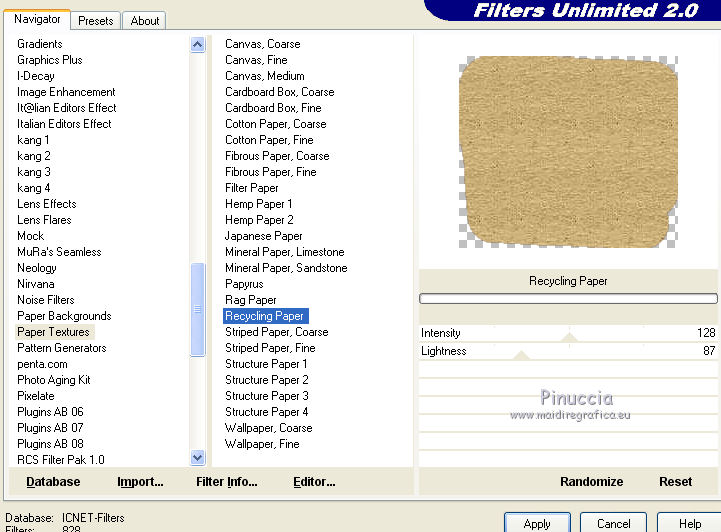Choose Japanese Paper filter

(x=263, y=236)
